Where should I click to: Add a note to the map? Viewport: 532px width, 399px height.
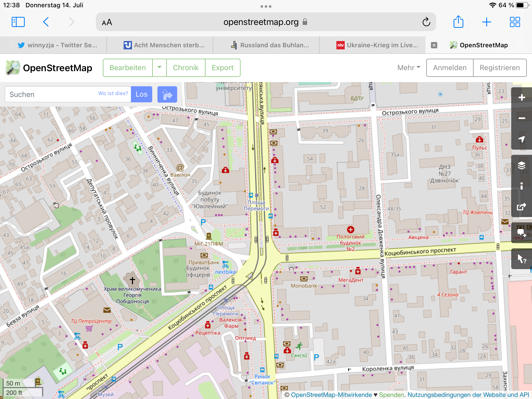point(522,233)
